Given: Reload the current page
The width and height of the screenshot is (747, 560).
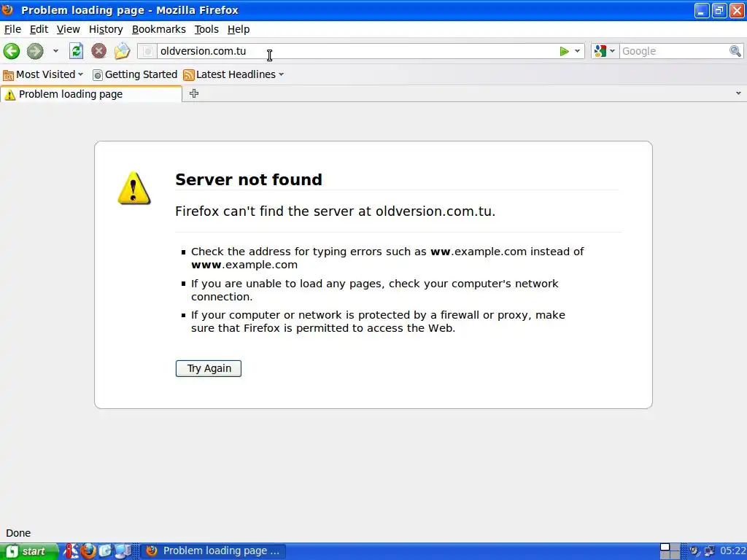Looking at the screenshot, I should (76, 51).
